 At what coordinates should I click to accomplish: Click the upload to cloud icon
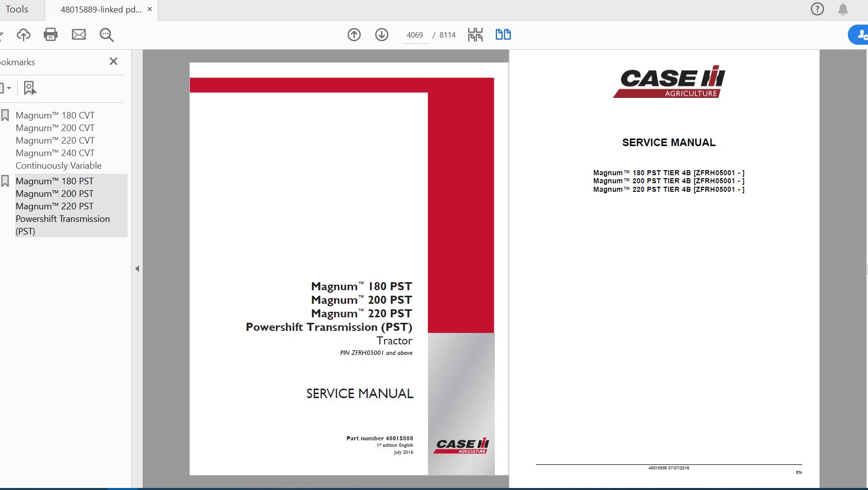click(x=24, y=35)
